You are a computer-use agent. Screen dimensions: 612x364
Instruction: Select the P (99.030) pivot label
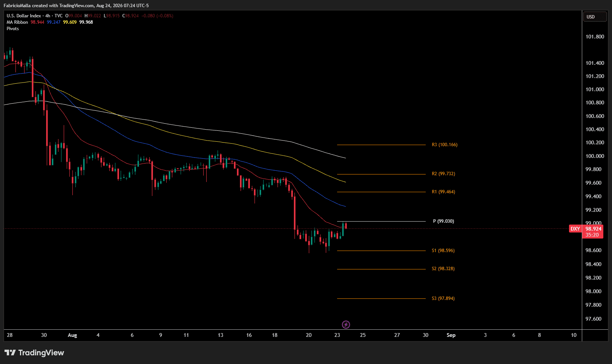click(443, 221)
